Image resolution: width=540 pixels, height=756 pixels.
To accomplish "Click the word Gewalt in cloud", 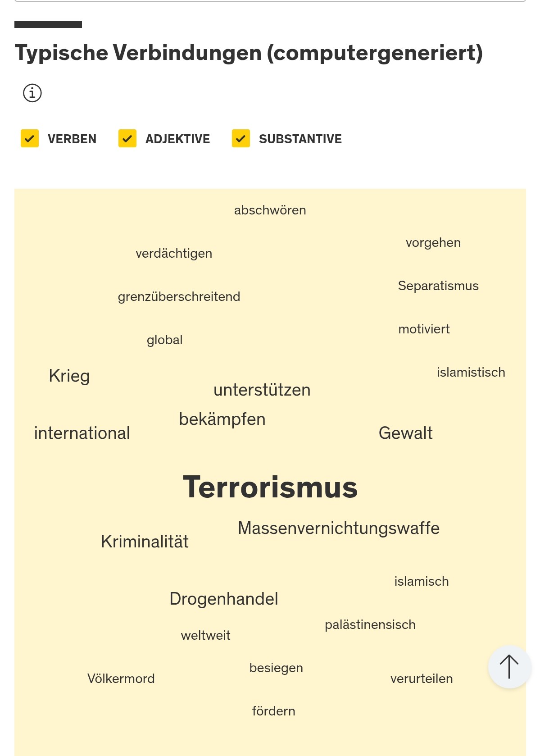I will click(406, 433).
